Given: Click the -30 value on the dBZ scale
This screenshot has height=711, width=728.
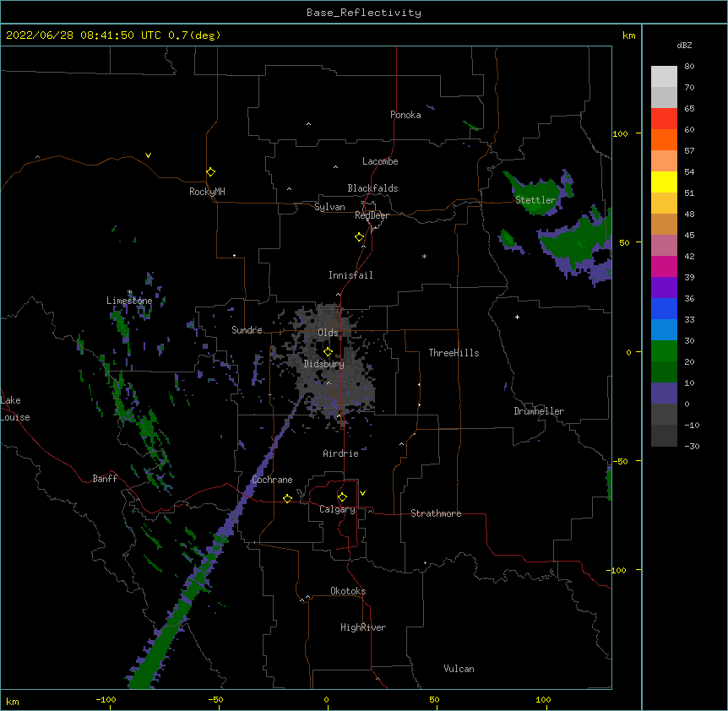Looking at the screenshot, I should (x=692, y=446).
